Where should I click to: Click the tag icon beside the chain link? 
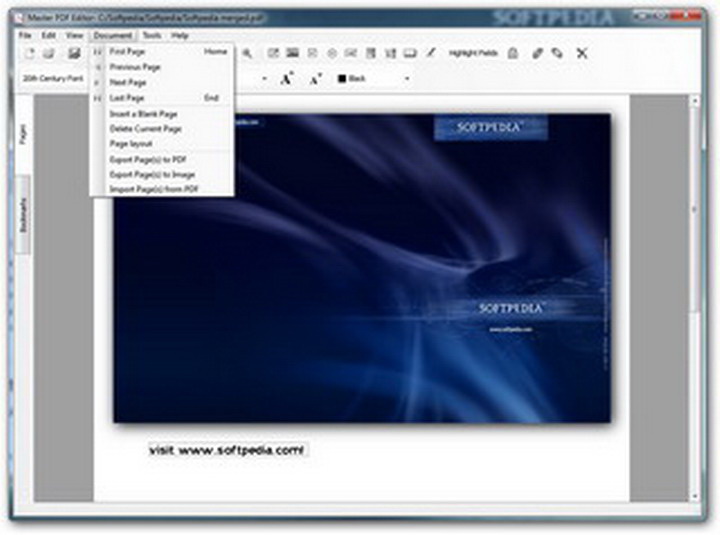coord(557,54)
